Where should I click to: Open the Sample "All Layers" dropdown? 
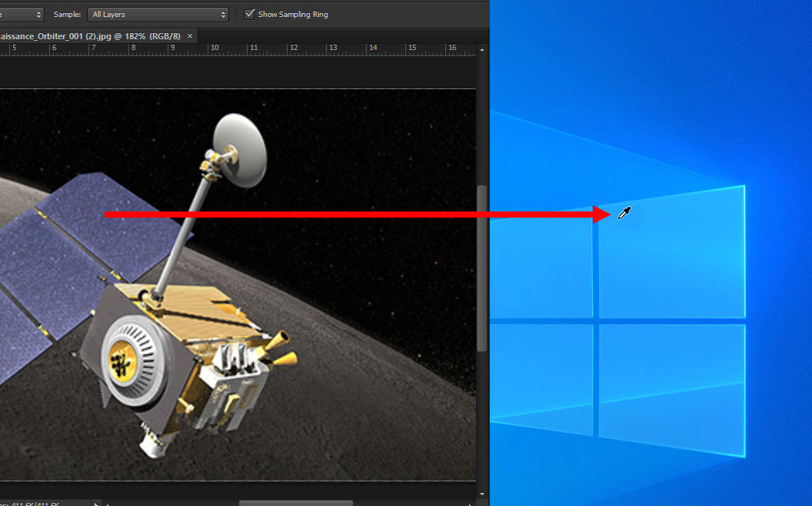158,15
